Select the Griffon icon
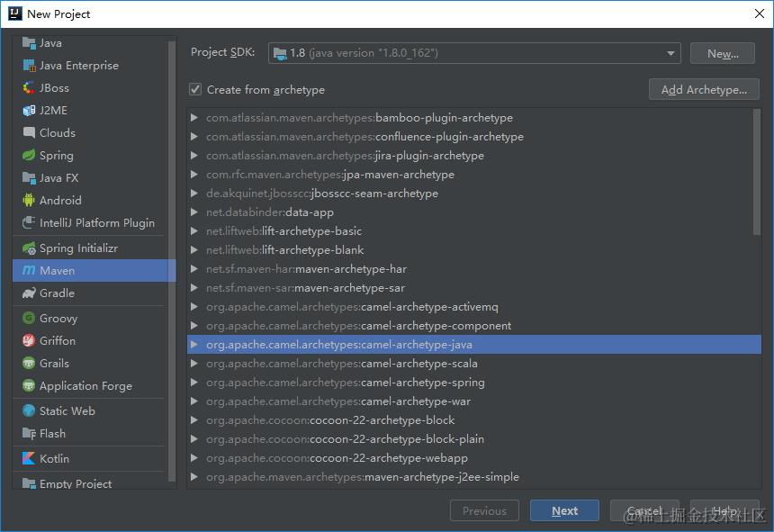 point(29,340)
